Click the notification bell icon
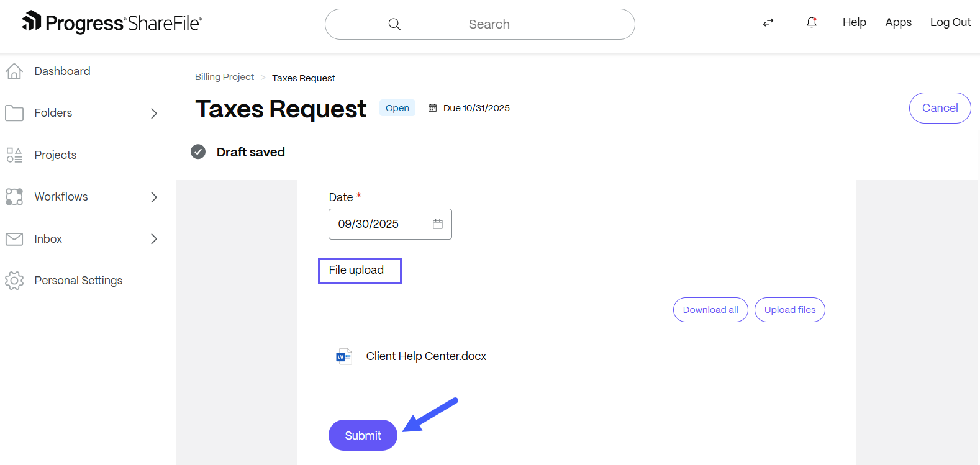The width and height of the screenshot is (980, 465). point(811,22)
